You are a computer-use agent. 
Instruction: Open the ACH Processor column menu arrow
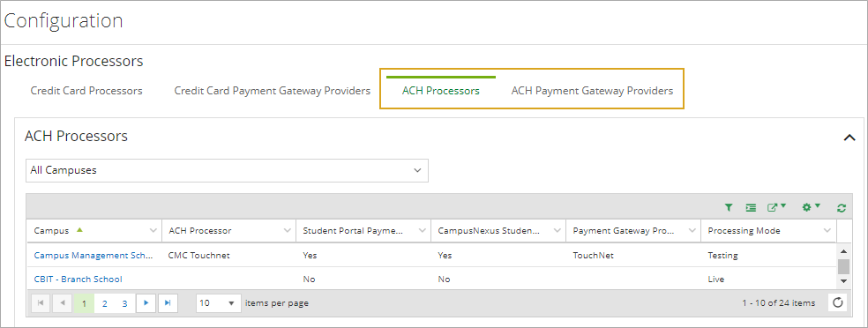(x=288, y=231)
